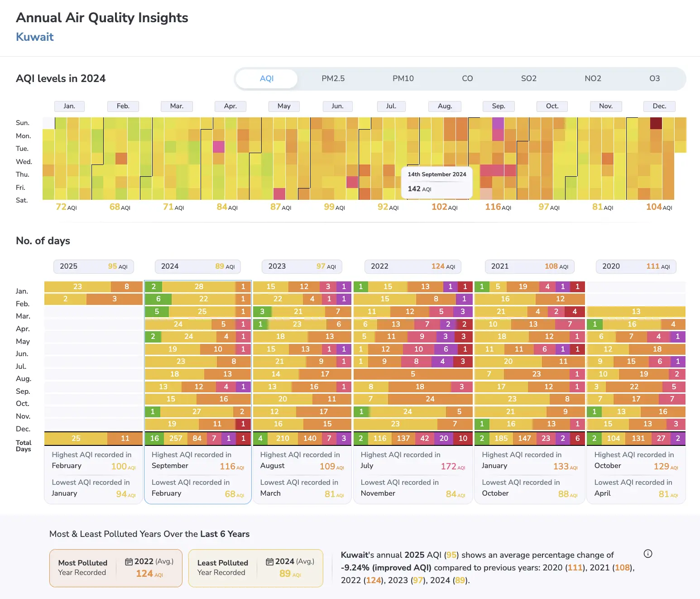
Task: Click the 133 AQI January highest value in 2021
Action: (x=566, y=466)
